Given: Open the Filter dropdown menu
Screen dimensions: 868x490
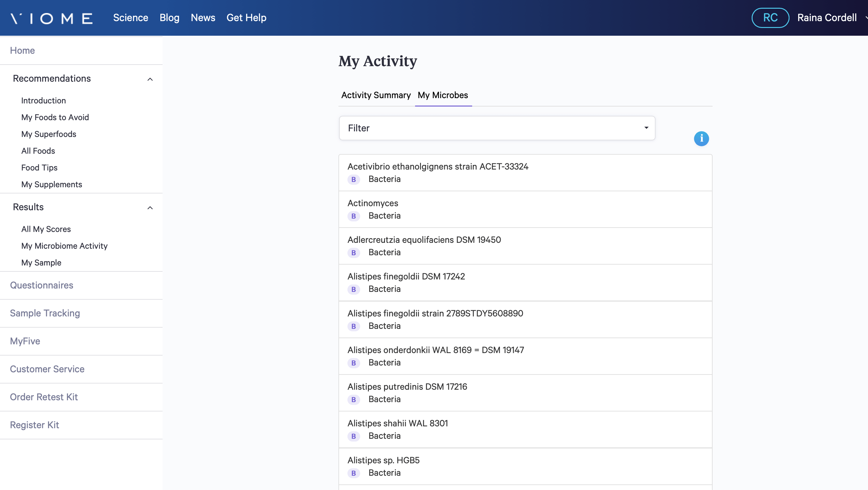Looking at the screenshot, I should pyautogui.click(x=497, y=128).
